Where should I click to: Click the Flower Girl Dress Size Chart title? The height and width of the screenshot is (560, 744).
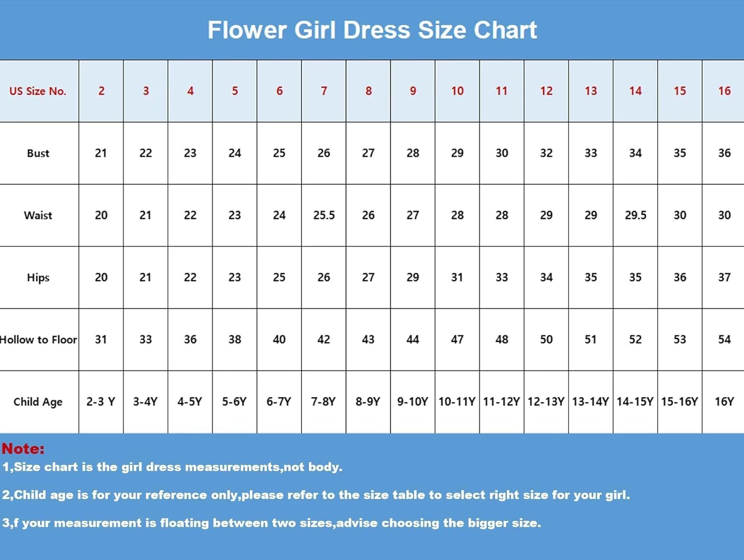pyautogui.click(x=372, y=30)
